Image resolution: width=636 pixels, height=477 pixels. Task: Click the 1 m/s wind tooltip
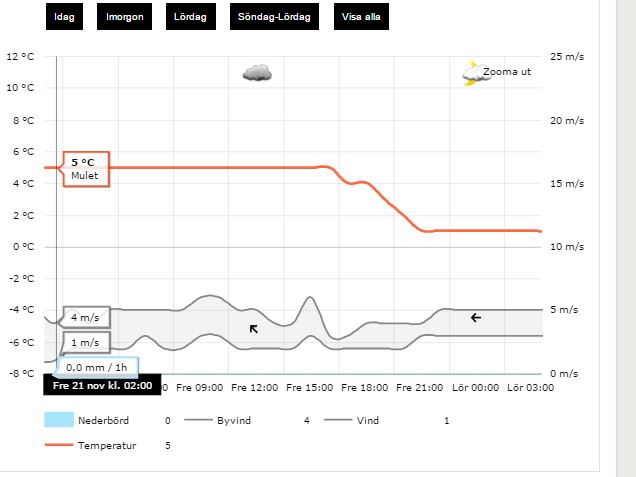click(x=85, y=343)
